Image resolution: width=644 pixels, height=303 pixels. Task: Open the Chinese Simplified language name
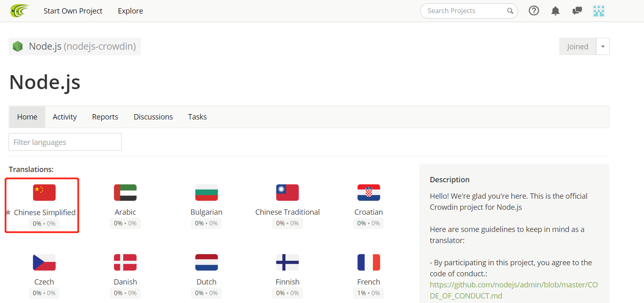click(45, 212)
